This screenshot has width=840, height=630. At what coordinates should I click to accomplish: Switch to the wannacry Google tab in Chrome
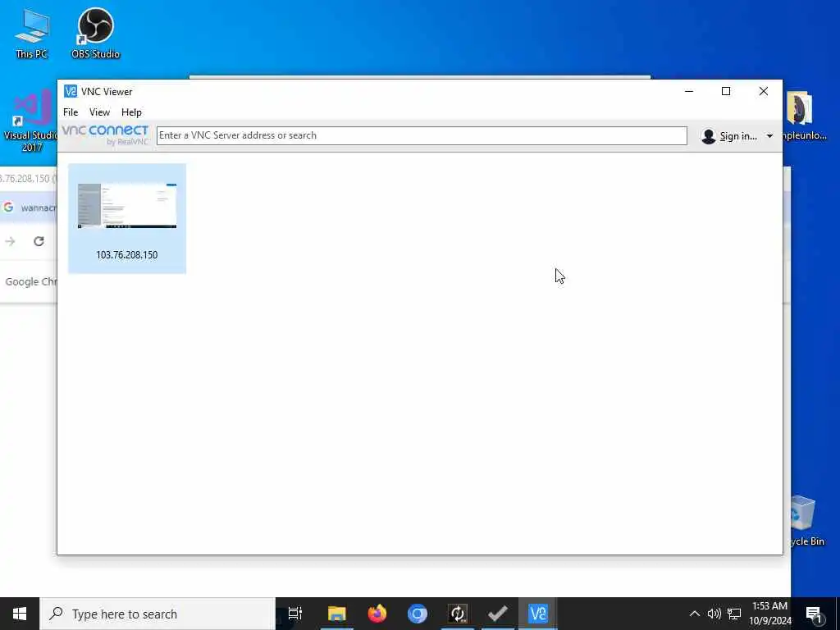pos(30,208)
